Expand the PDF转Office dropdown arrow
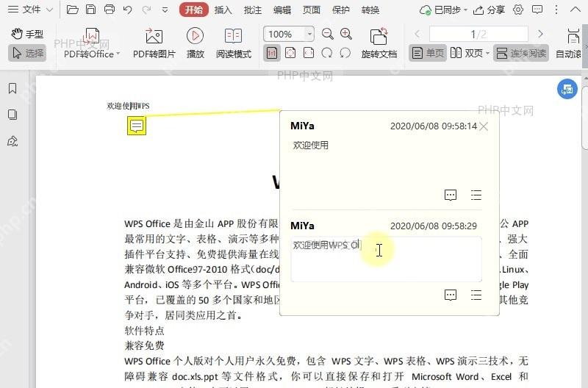This screenshot has width=588, height=388. [x=118, y=54]
